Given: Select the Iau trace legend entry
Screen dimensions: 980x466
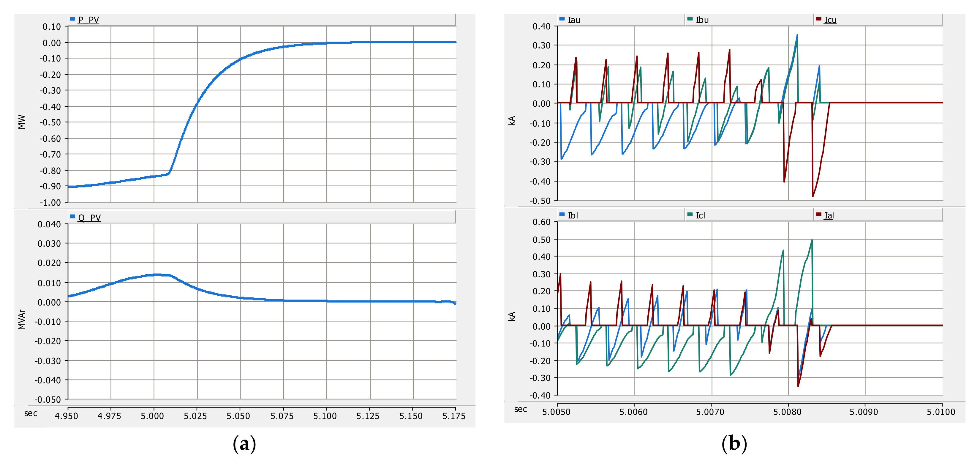Looking at the screenshot, I should 574,20.
